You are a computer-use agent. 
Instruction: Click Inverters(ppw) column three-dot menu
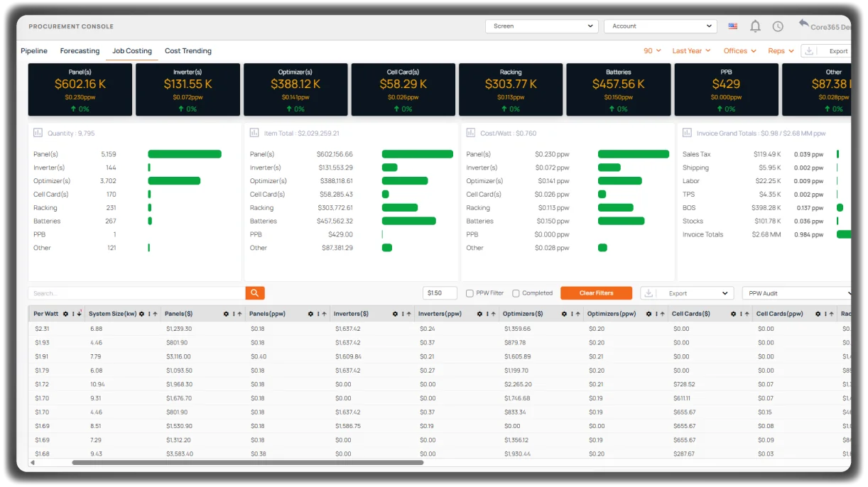click(487, 314)
